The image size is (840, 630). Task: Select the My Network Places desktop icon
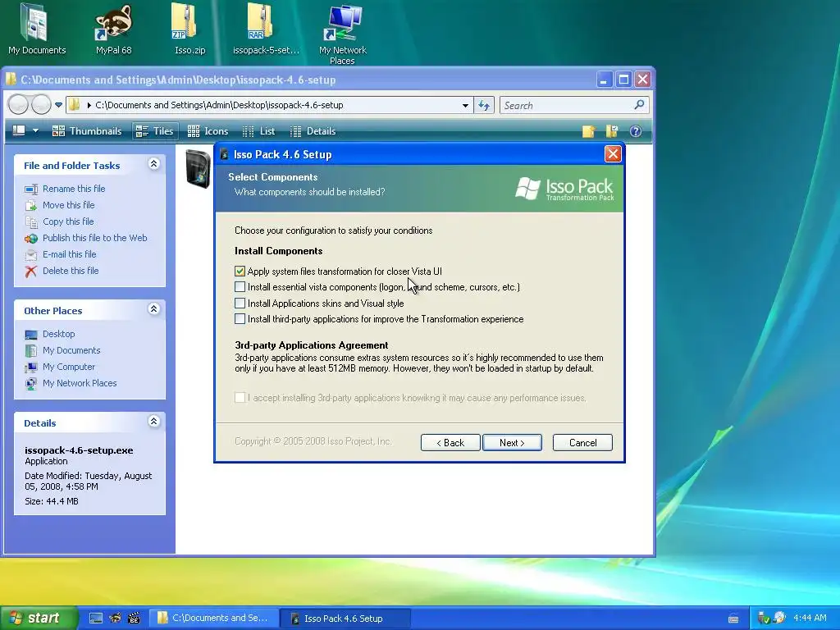343,34
